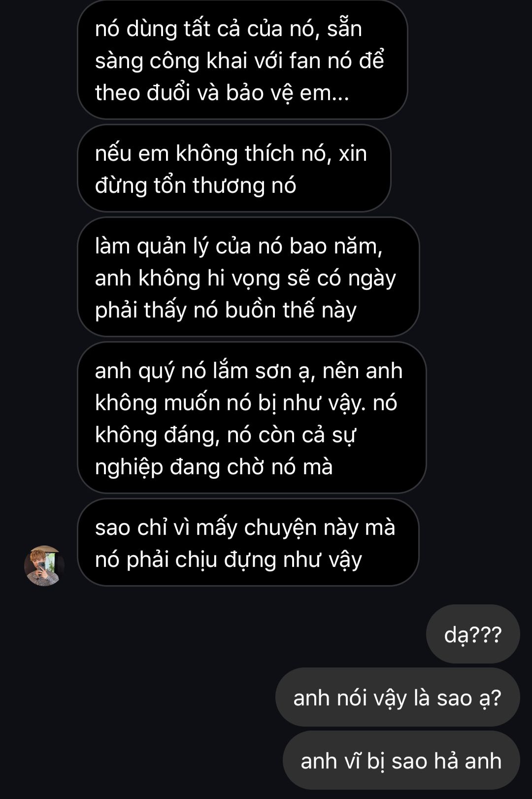Tap the last outgoing message in the chat
Screen dimensions: 532x799
tap(401, 761)
